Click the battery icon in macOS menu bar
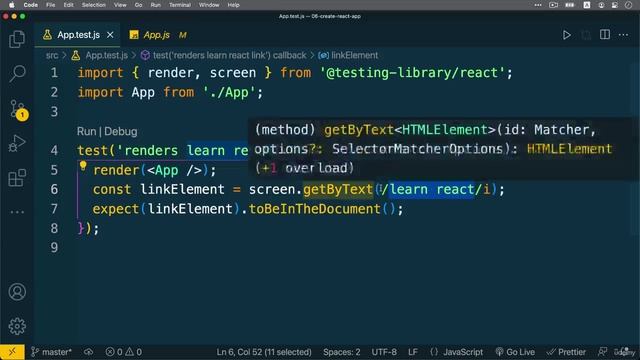Image resolution: width=640 pixels, height=360 pixels. (x=570, y=5)
